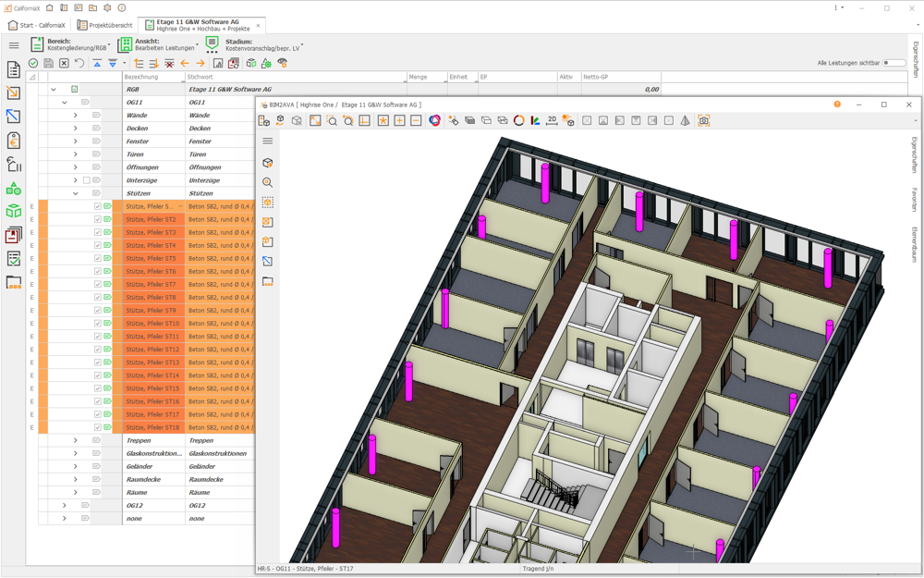Click the 2D view icon in BIM2AVA toolbar

552,120
